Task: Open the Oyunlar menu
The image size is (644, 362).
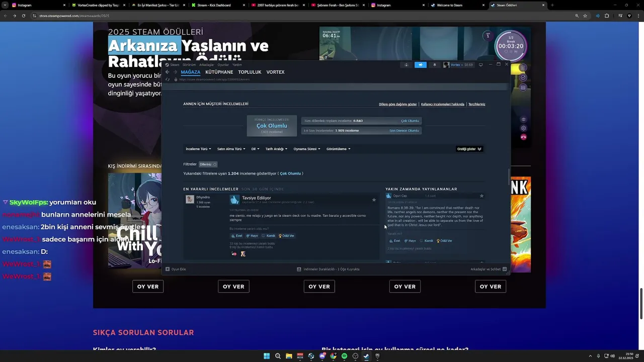Action: tap(223, 65)
